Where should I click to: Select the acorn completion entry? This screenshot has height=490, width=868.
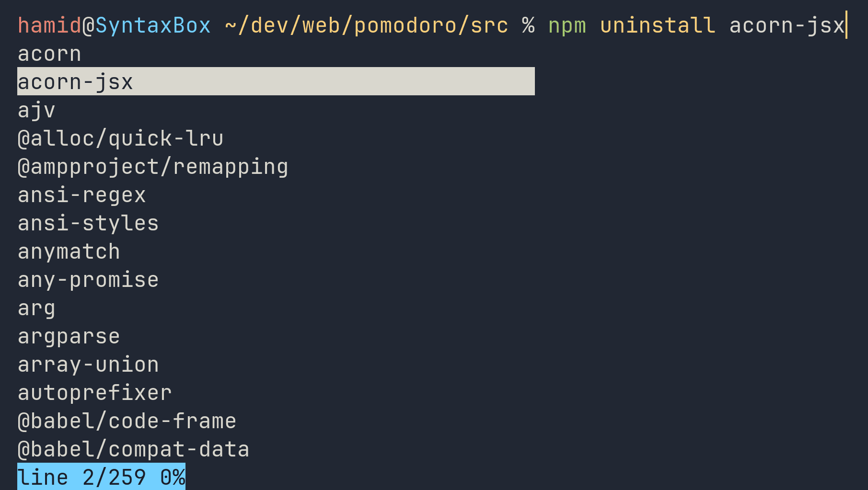(49, 54)
